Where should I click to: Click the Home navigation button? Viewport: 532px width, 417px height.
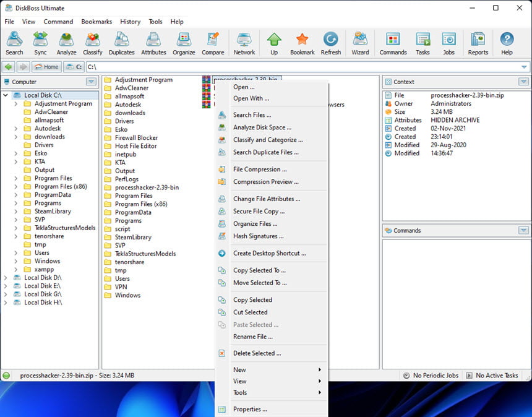click(x=47, y=67)
